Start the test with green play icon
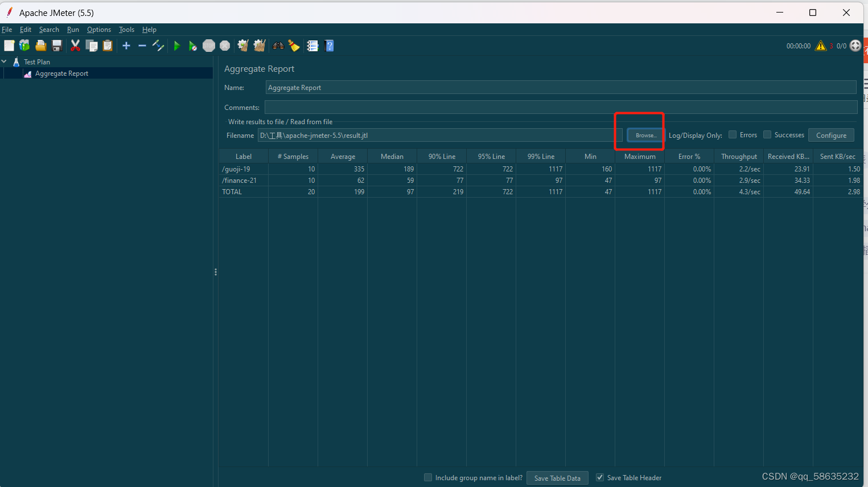 click(177, 46)
